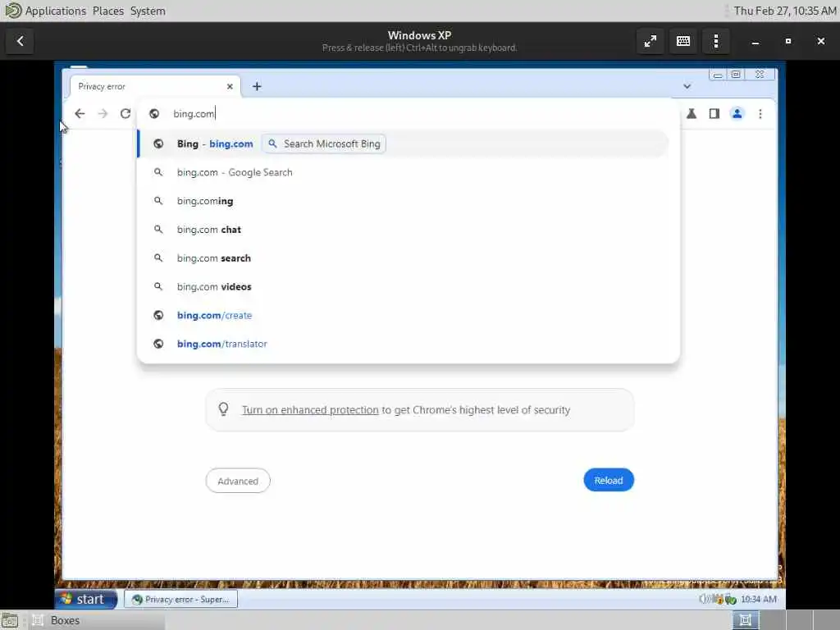This screenshot has height=630, width=840.
Task: Toggle the browser side panel icon
Action: (714, 113)
